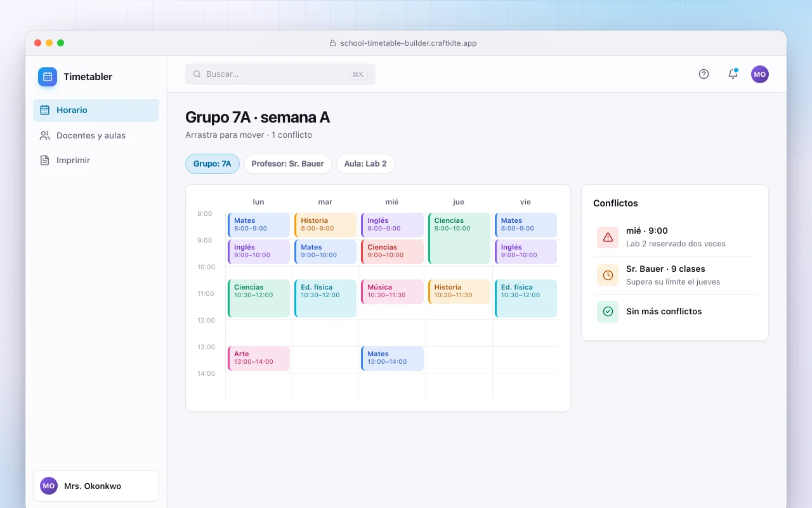Click the clock icon for Sr. Bauer conflict
The width and height of the screenshot is (812, 508).
[608, 275]
